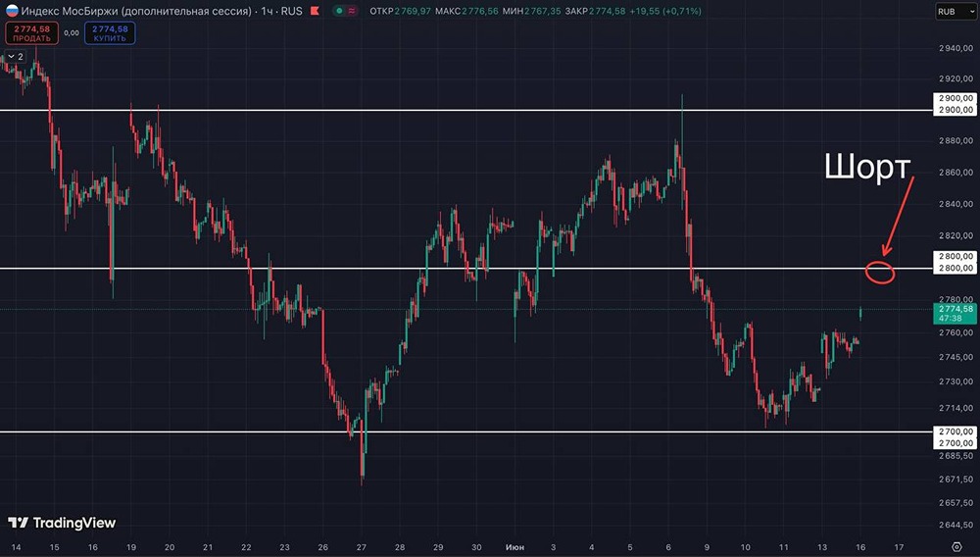Click the +19,55 (+0,71%) change value
This screenshot has height=557, width=980.
pos(665,11)
